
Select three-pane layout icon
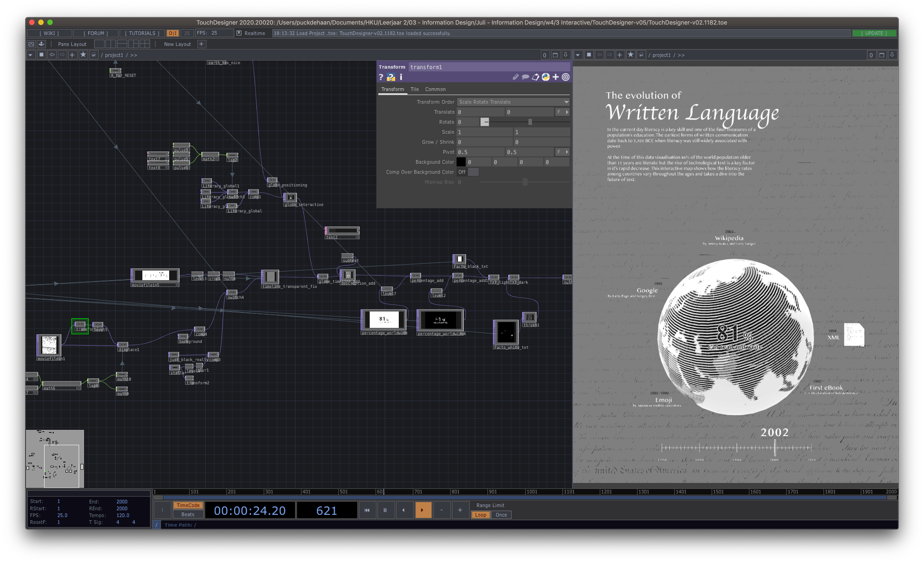pos(133,44)
